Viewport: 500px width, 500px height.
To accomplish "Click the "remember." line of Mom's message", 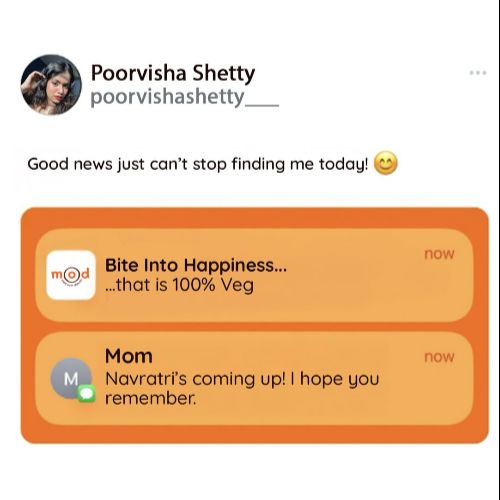I will point(151,398).
